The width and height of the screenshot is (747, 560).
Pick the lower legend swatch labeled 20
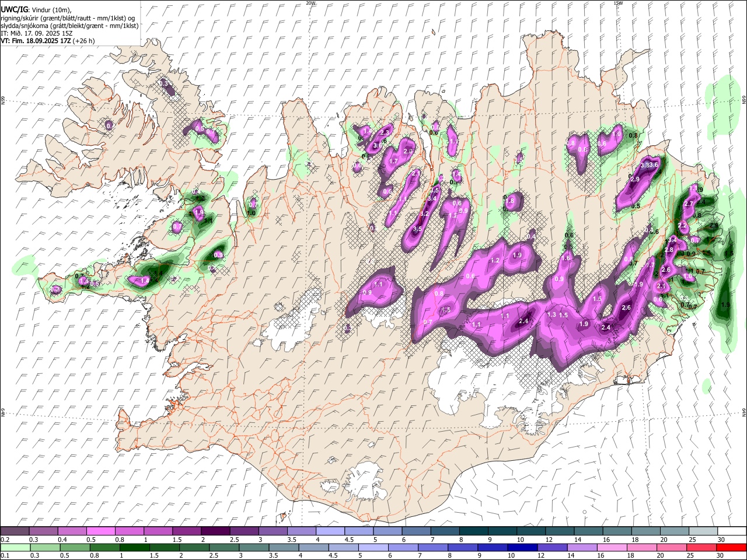pos(672,547)
